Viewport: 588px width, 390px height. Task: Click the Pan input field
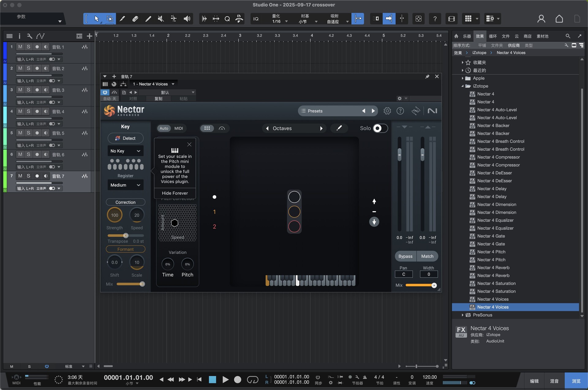(404, 274)
